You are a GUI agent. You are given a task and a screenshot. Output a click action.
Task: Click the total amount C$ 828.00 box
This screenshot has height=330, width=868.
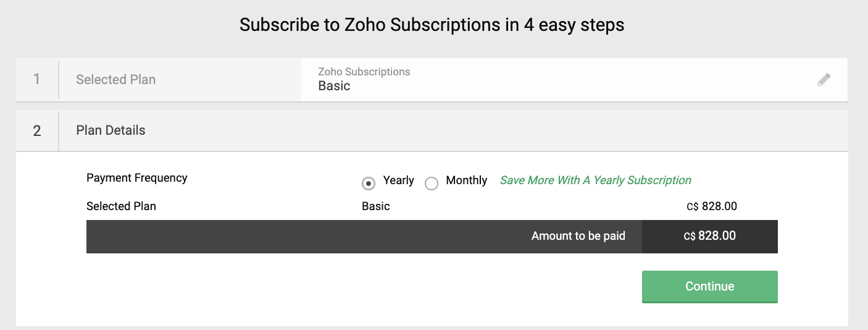click(709, 236)
